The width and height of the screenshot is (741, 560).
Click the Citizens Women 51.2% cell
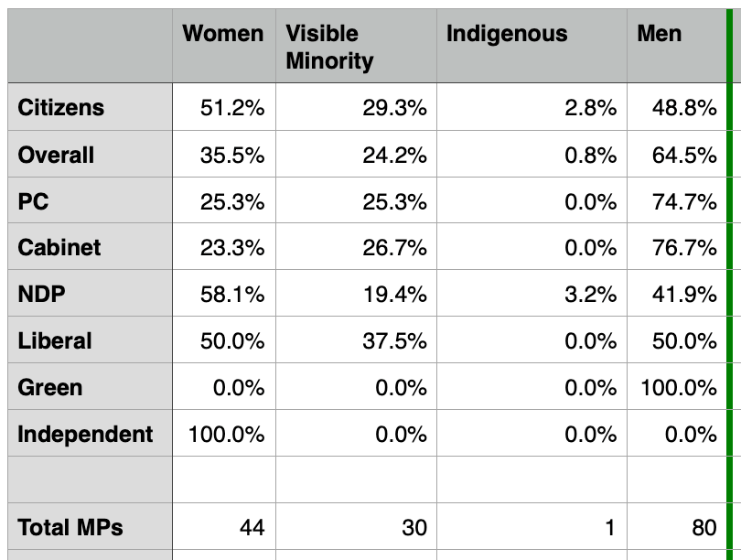pyautogui.click(x=224, y=108)
